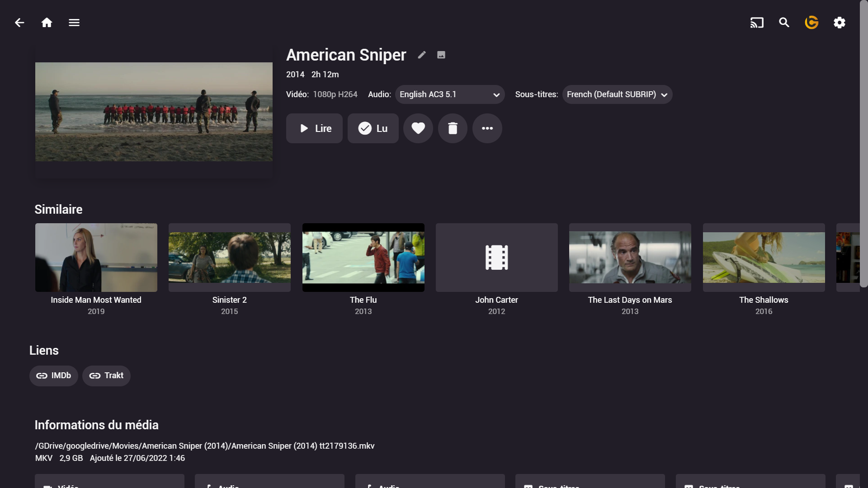Click the cast to device icon
The image size is (868, 488).
click(757, 23)
